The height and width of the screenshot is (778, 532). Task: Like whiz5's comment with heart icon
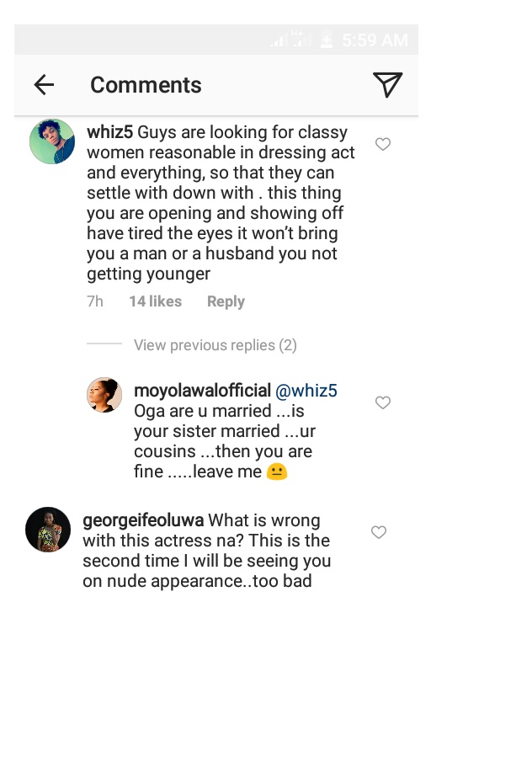point(383,145)
